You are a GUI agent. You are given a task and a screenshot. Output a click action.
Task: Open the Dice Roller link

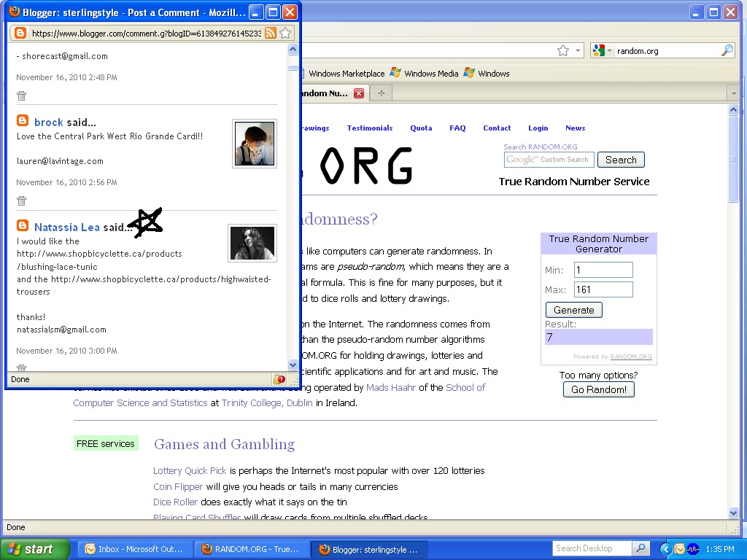click(175, 502)
